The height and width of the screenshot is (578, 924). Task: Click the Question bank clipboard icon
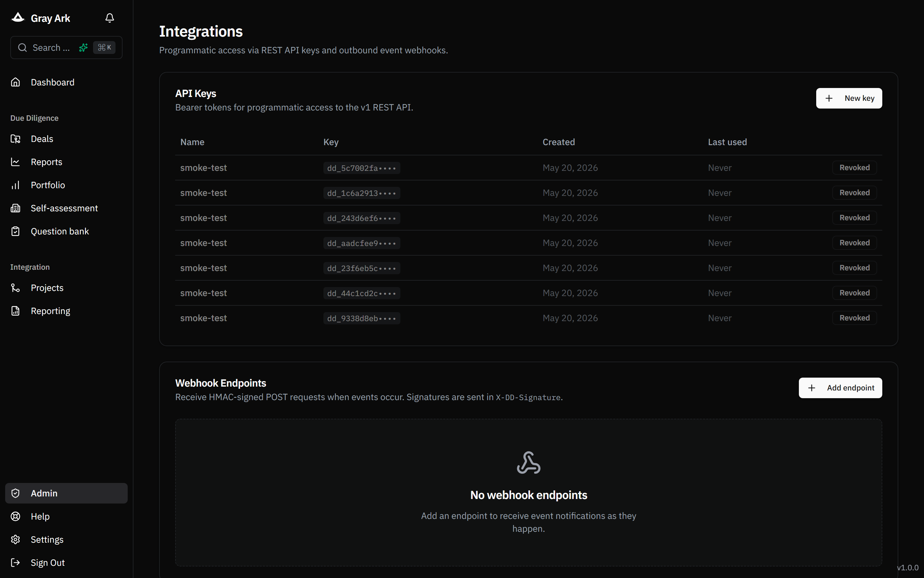coord(15,231)
